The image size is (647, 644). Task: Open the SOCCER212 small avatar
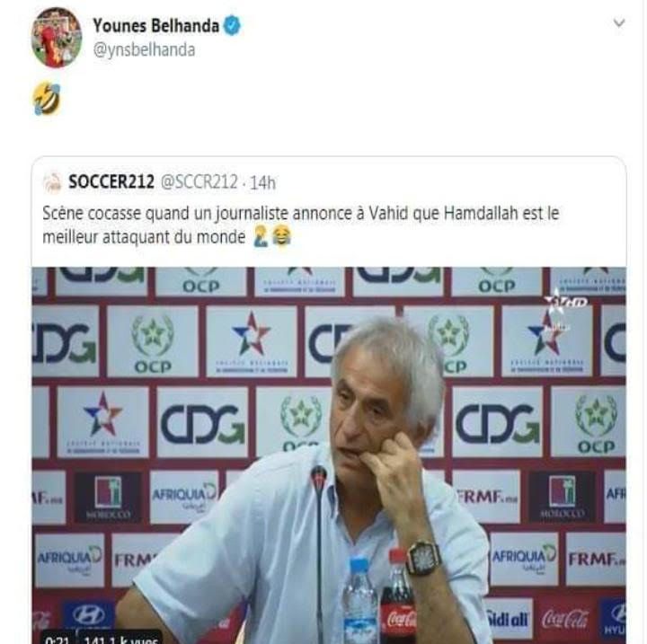click(x=52, y=182)
